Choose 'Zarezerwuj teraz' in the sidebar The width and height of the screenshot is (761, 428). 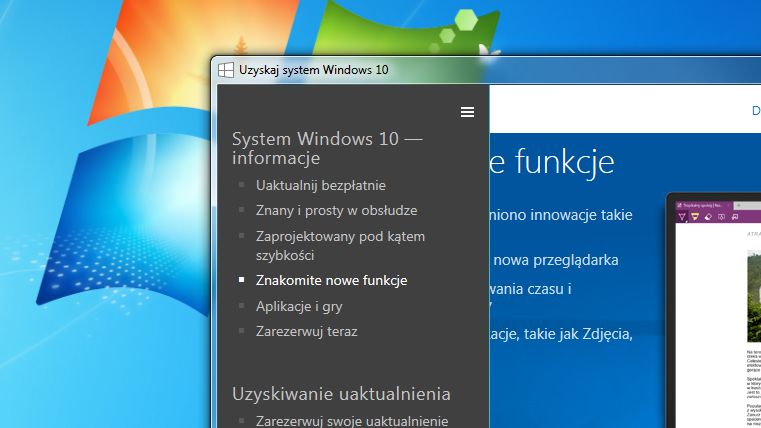[306, 331]
